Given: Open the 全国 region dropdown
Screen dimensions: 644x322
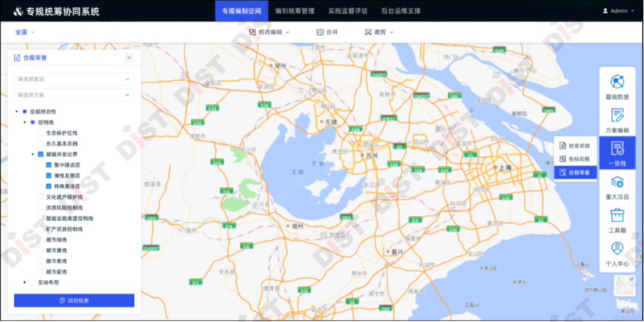Looking at the screenshot, I should [24, 32].
